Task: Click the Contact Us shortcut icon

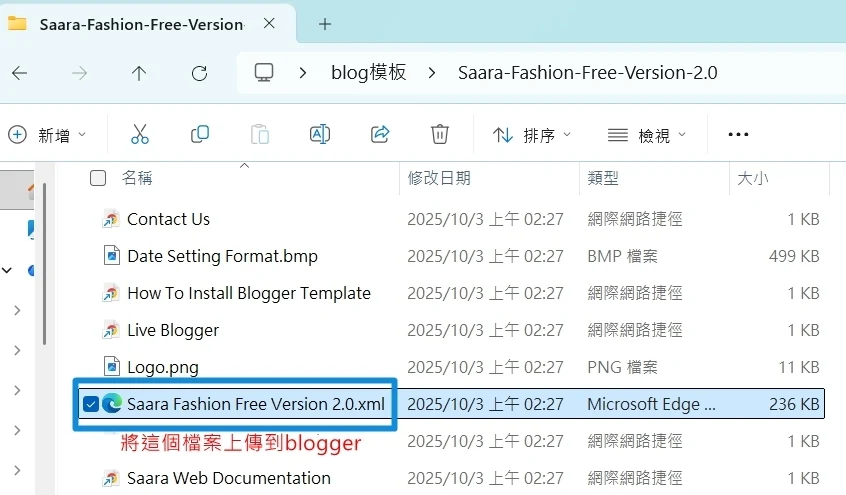Action: [x=111, y=219]
